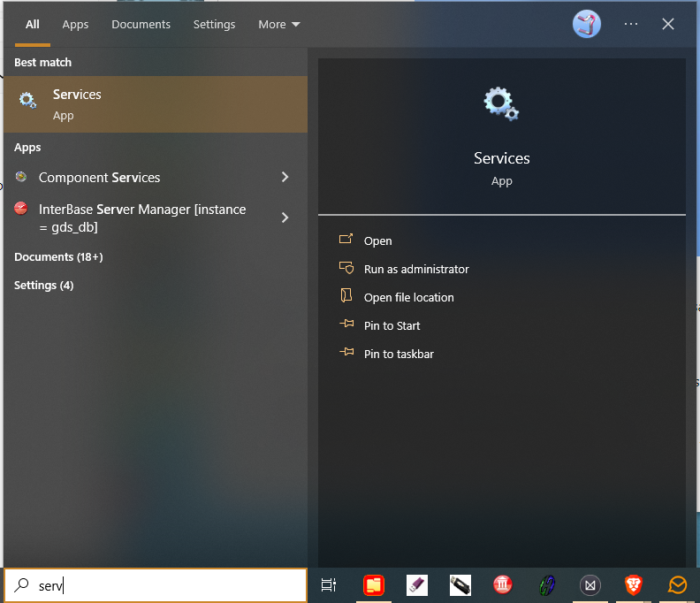This screenshot has width=700, height=603.
Task: Click the Run as administrator shield icon
Action: tap(346, 268)
